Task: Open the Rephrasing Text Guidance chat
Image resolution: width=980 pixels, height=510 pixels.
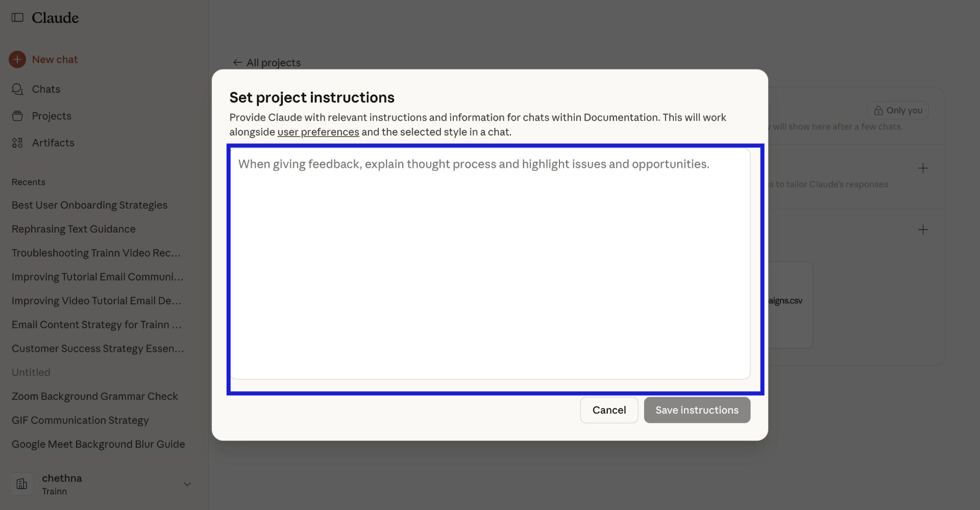Action: 73,229
